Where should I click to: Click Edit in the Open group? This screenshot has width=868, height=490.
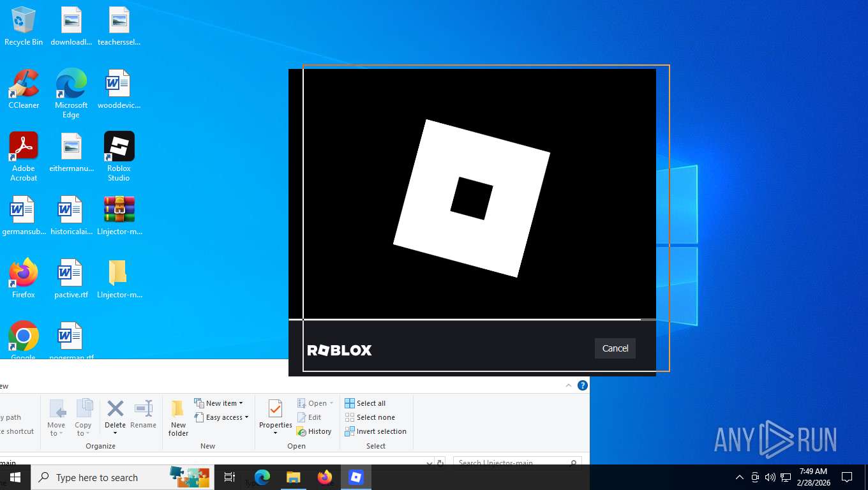(310, 417)
